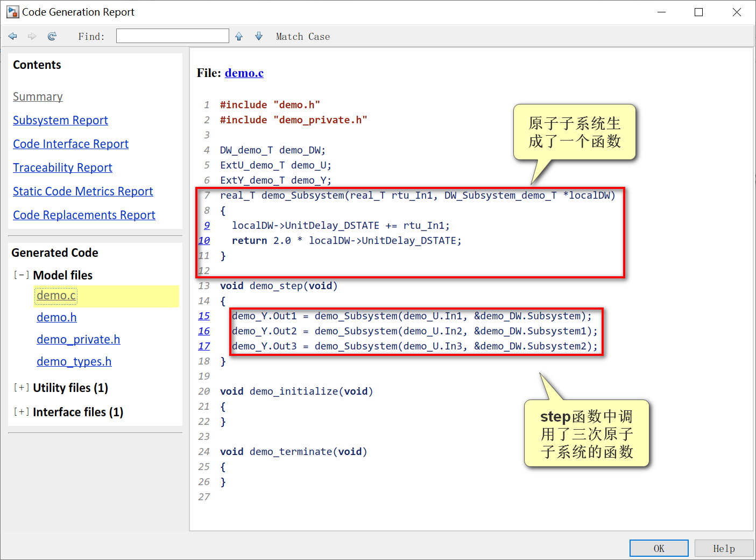Open the Subsystem Report link
Image resolution: width=756 pixels, height=560 pixels.
60,121
